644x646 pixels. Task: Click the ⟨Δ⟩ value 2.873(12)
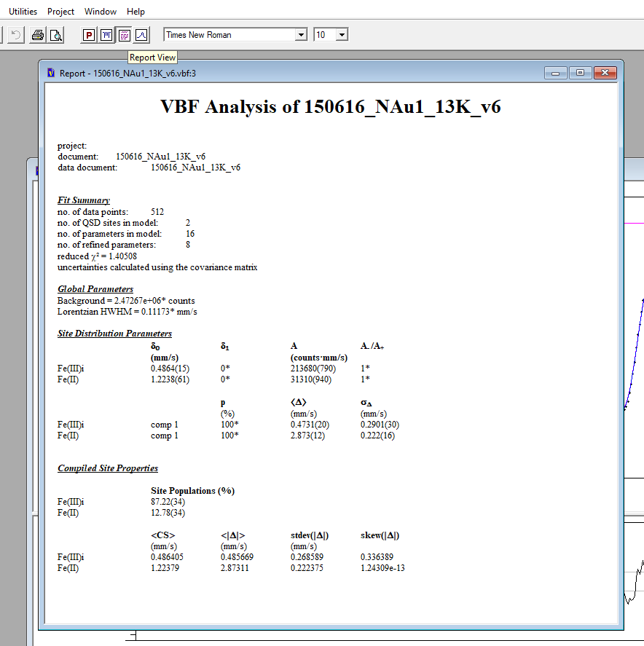[x=307, y=436]
